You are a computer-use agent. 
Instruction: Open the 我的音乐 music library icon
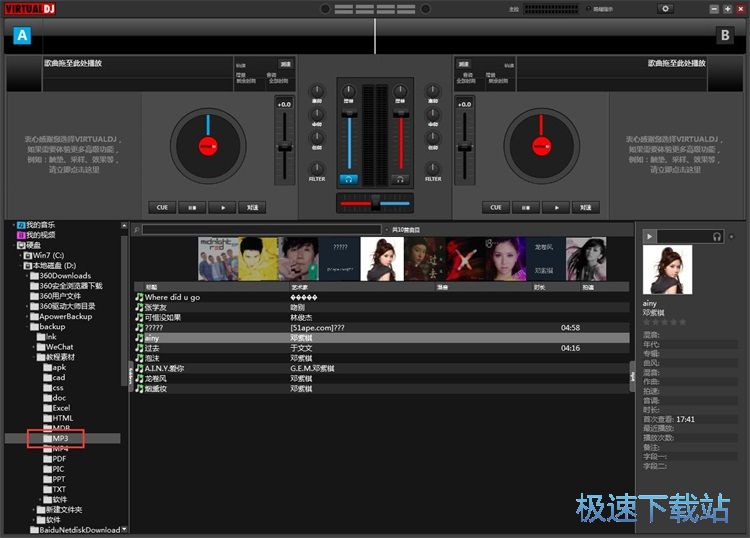(x=21, y=225)
